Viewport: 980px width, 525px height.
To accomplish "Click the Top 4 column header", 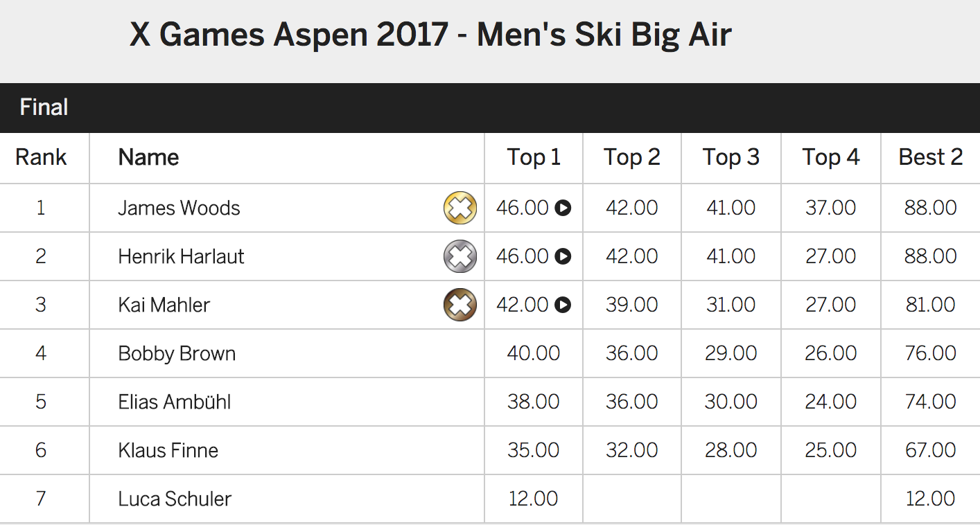I will coord(831,157).
